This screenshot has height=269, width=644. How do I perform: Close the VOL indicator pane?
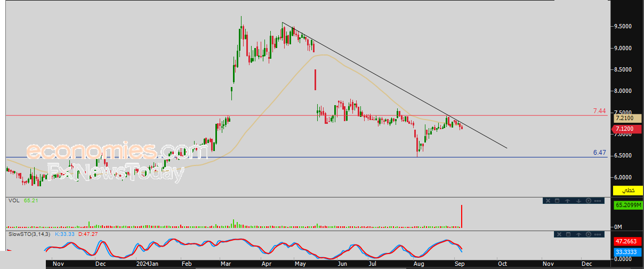pyautogui.click(x=548, y=201)
